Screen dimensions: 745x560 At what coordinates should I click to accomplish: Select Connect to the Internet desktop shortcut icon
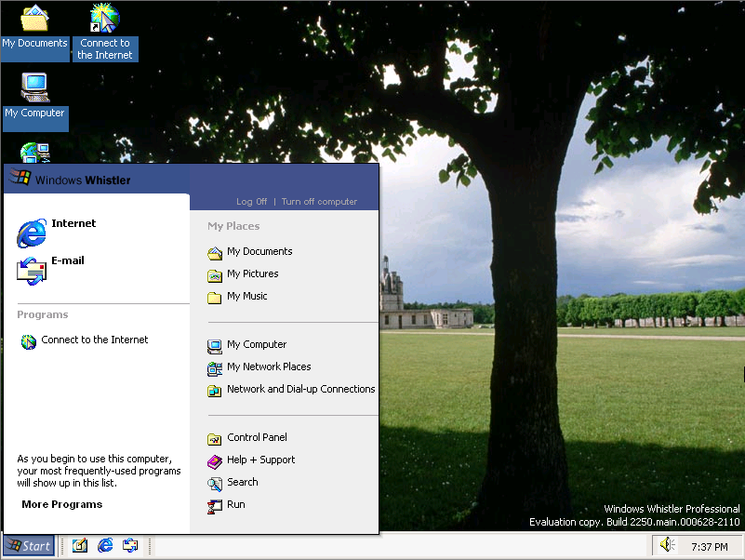coord(104,18)
